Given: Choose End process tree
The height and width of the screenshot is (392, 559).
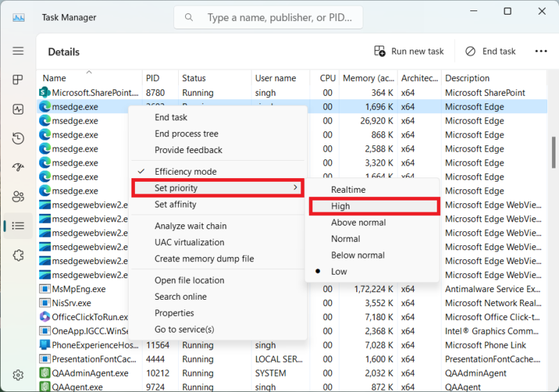Looking at the screenshot, I should click(x=217, y=133).
